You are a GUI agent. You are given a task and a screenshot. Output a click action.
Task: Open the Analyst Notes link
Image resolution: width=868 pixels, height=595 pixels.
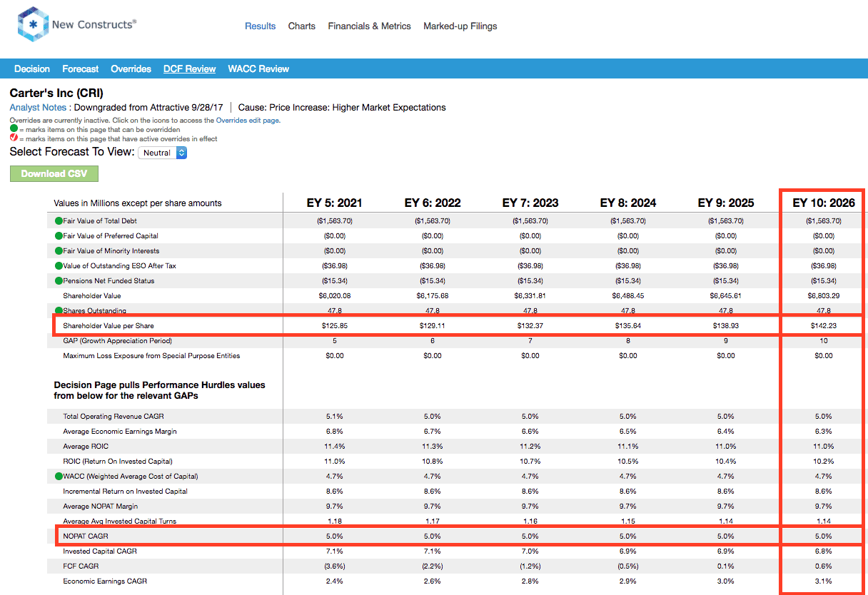[36, 108]
